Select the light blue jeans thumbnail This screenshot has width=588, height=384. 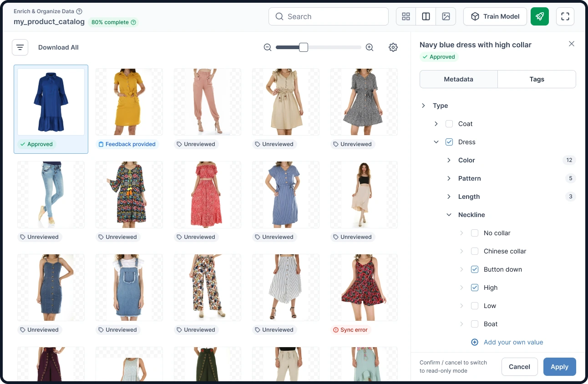[x=51, y=195]
